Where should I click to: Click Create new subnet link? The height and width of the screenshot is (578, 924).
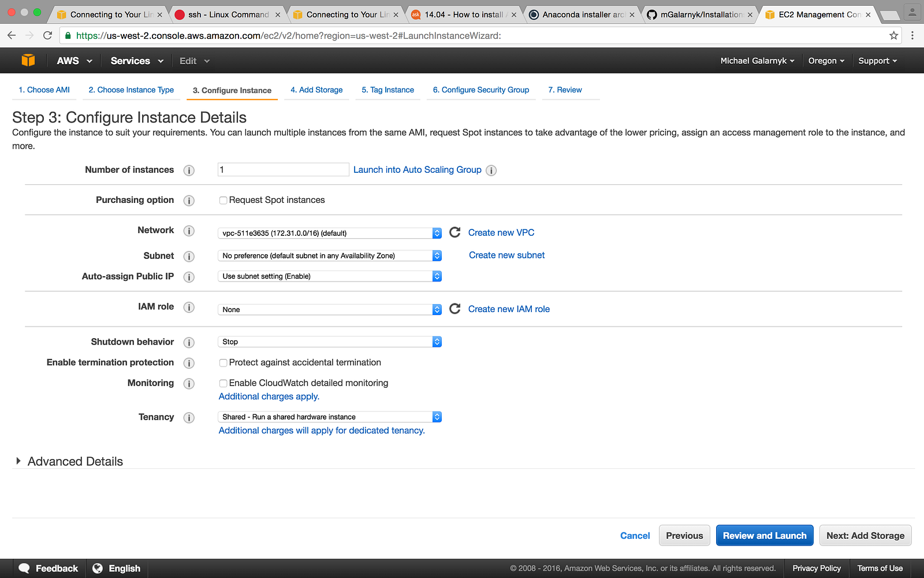coord(506,255)
